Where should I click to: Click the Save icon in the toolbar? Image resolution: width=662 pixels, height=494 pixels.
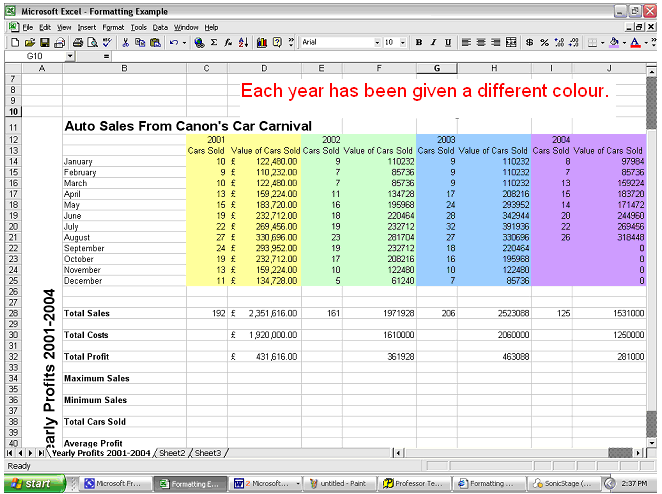(x=45, y=43)
